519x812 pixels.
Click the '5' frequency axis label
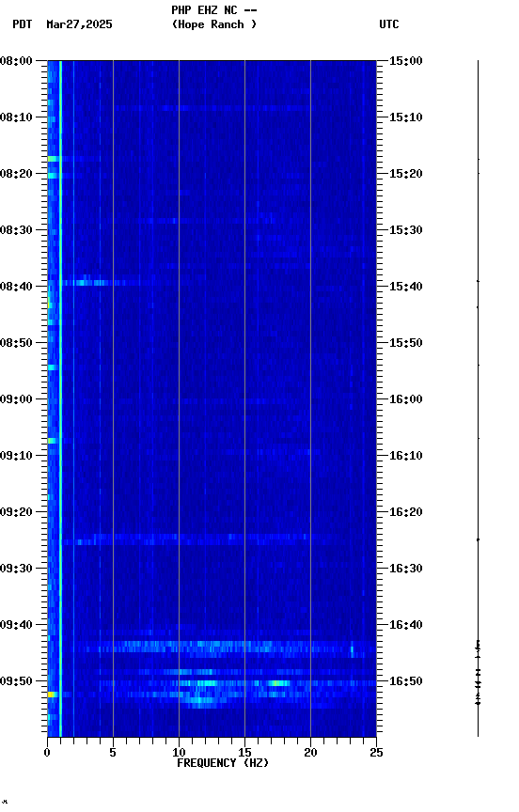[113, 753]
